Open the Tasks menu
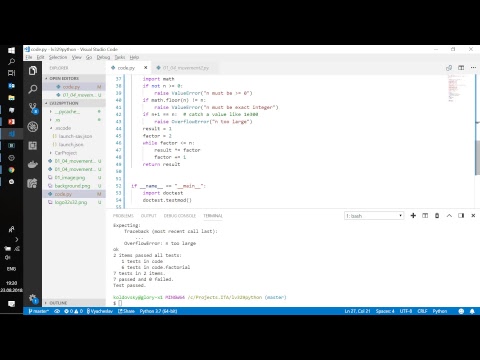Viewport: 480px width, 360px height. click(120, 57)
